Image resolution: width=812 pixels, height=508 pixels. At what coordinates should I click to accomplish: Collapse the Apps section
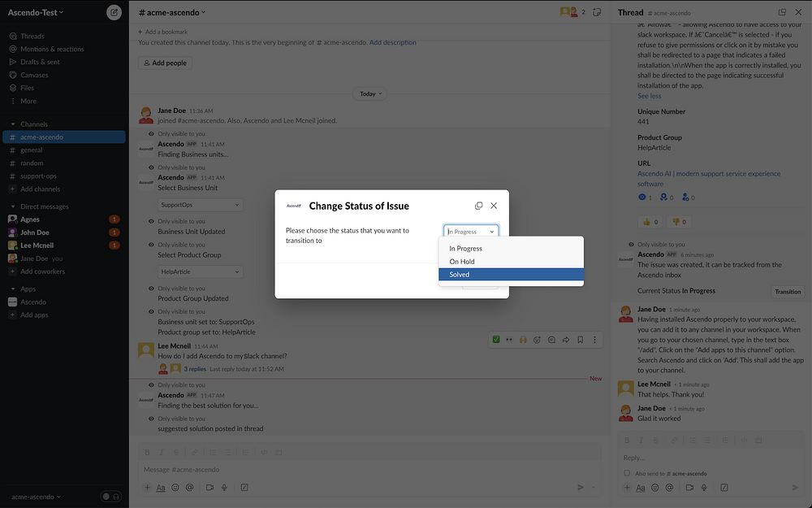13,289
